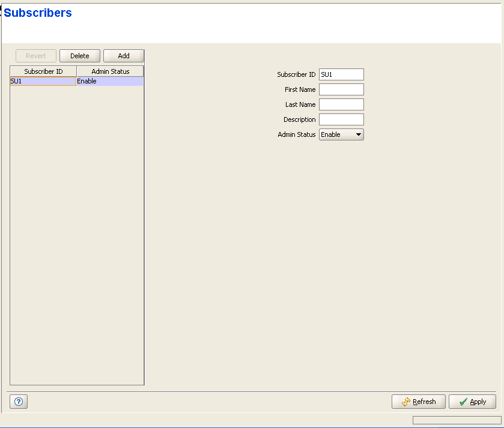
Task: Click the Subscribers page title
Action: tap(38, 13)
